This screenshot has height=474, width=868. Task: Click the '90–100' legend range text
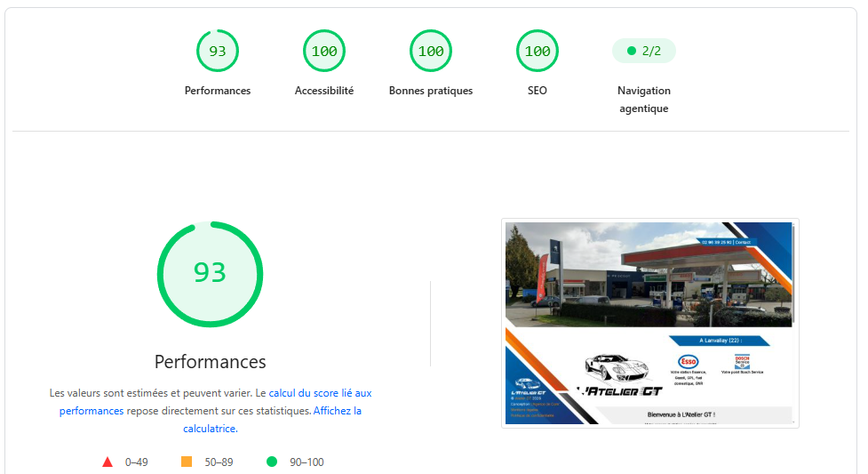(307, 462)
